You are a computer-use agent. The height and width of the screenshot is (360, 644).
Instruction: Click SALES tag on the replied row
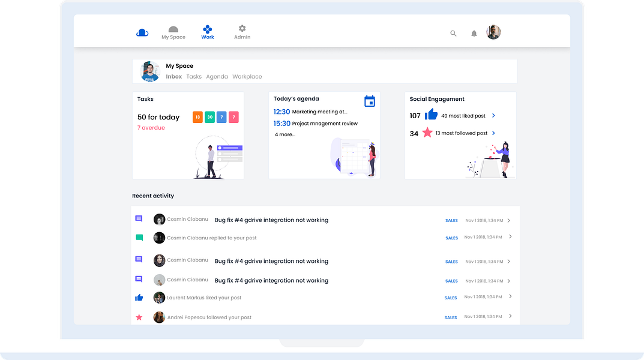point(451,238)
